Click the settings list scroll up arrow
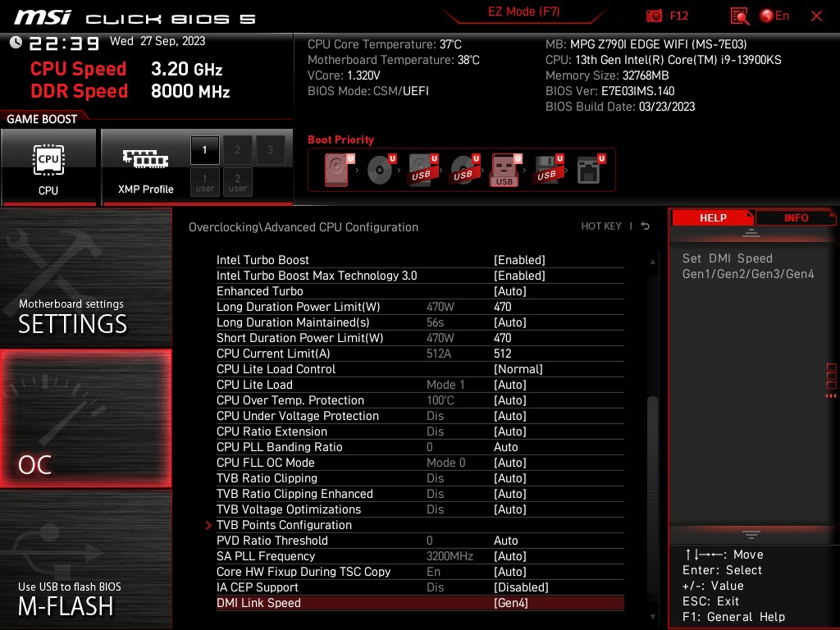 pyautogui.click(x=652, y=262)
